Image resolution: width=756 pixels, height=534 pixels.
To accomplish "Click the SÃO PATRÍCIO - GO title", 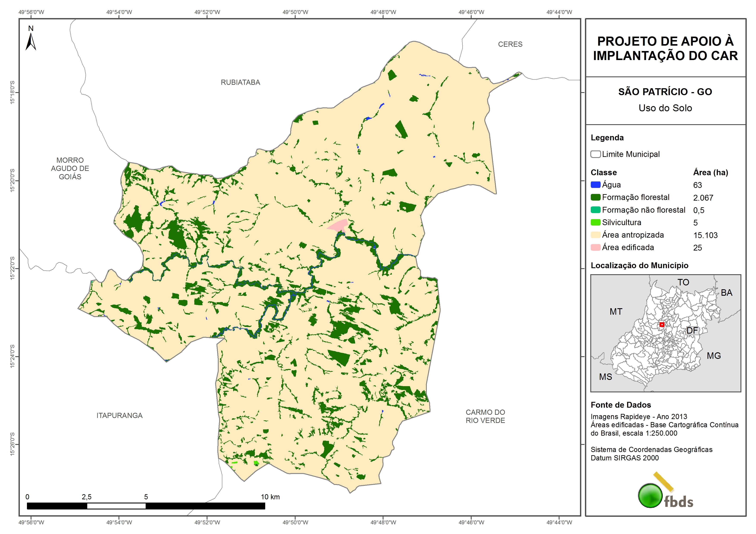I will pyautogui.click(x=665, y=92).
